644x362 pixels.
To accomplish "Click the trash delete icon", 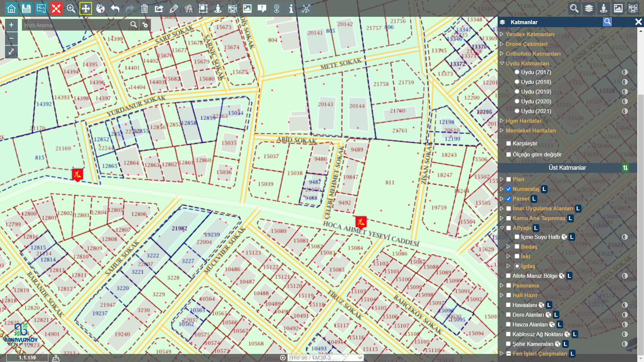I will pyautogui.click(x=144, y=8).
